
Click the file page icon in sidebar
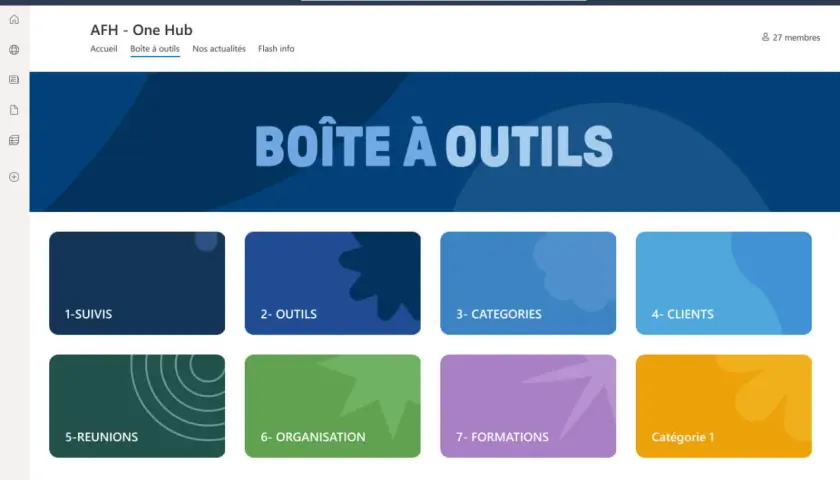tap(14, 110)
